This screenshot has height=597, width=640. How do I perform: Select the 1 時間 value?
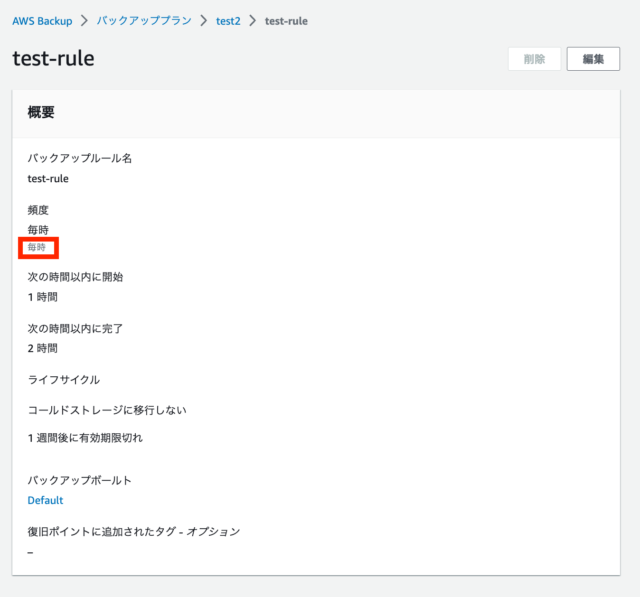(42, 297)
